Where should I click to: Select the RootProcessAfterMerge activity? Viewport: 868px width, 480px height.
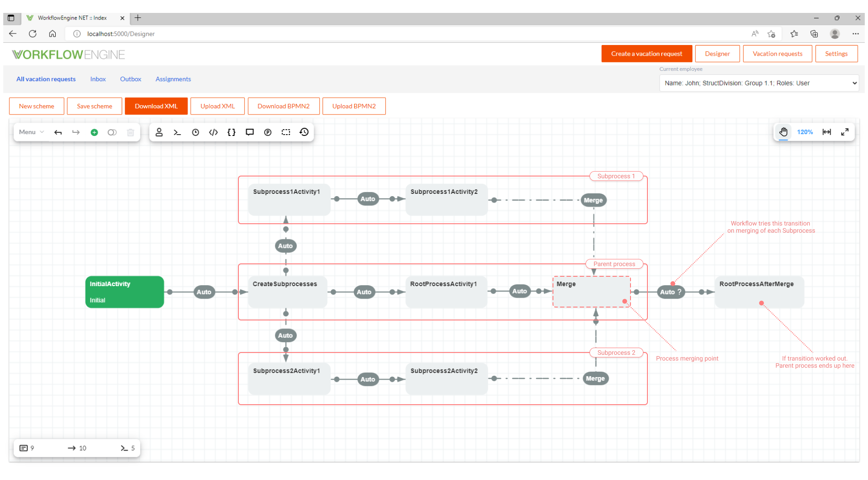(759, 292)
